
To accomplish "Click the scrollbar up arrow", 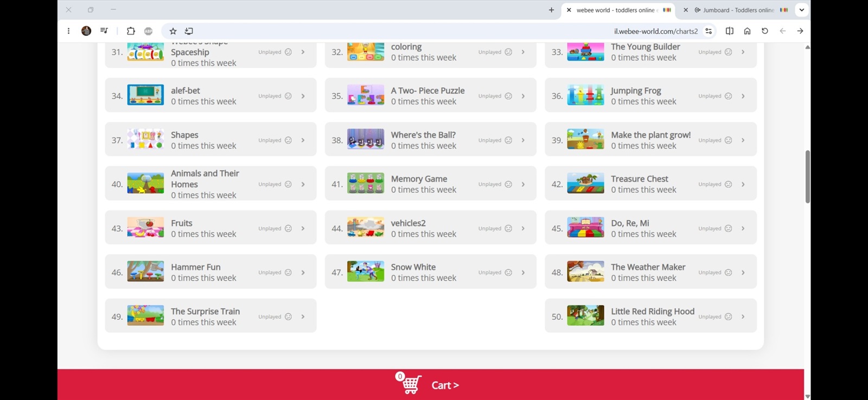I will coord(807,47).
